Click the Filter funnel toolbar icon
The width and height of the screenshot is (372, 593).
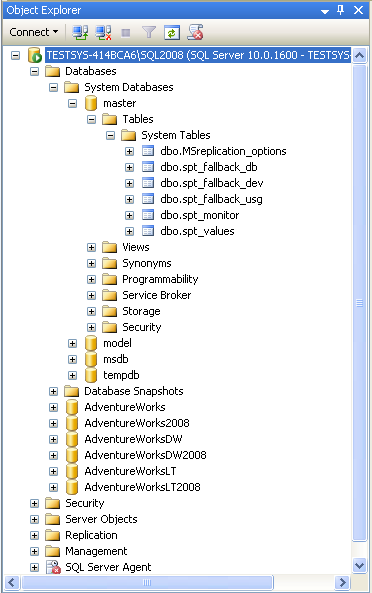(149, 33)
